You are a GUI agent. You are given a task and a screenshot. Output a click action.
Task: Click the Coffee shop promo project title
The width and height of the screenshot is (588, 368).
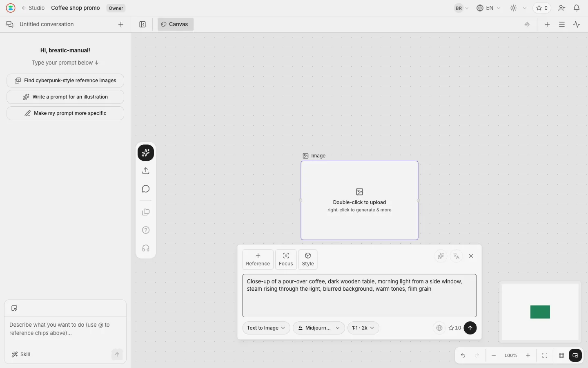(x=76, y=8)
